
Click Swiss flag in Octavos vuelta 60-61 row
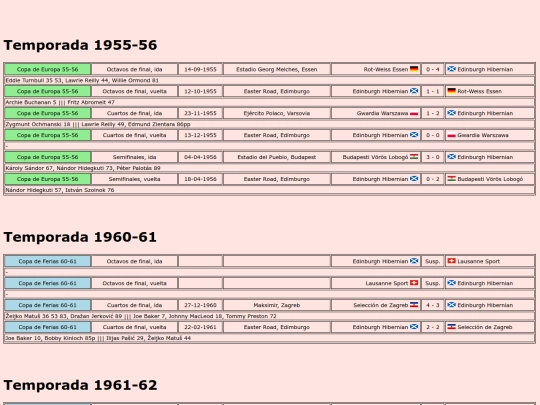click(x=414, y=283)
